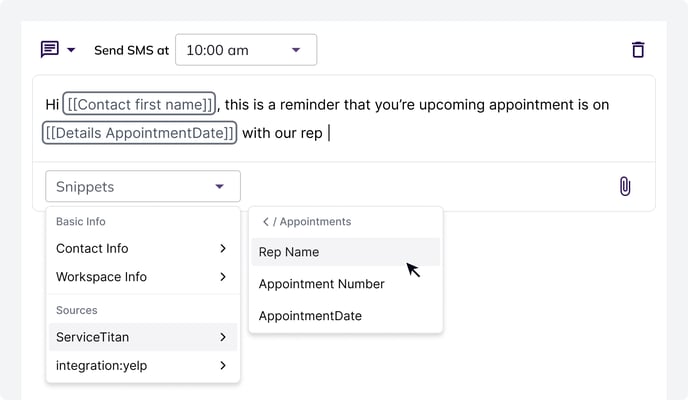Open the 10:00 am send time dropdown
688x400 pixels.
pyautogui.click(x=245, y=50)
